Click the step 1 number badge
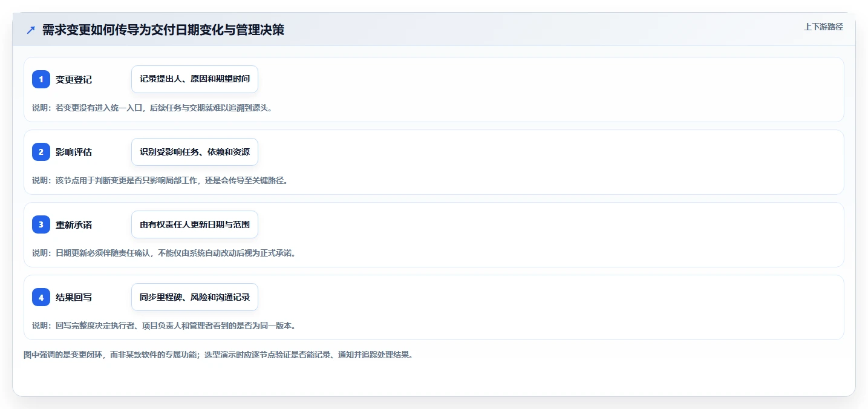868x409 pixels. 41,79
